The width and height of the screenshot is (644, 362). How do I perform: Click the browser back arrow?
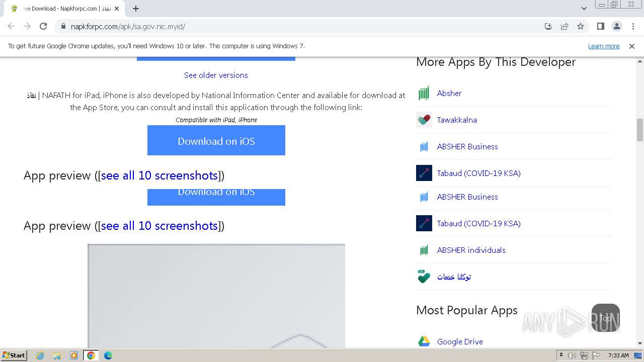pyautogui.click(x=11, y=26)
